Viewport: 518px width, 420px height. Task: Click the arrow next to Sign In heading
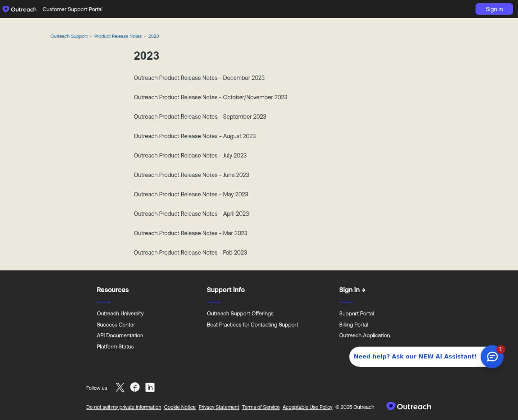click(363, 290)
